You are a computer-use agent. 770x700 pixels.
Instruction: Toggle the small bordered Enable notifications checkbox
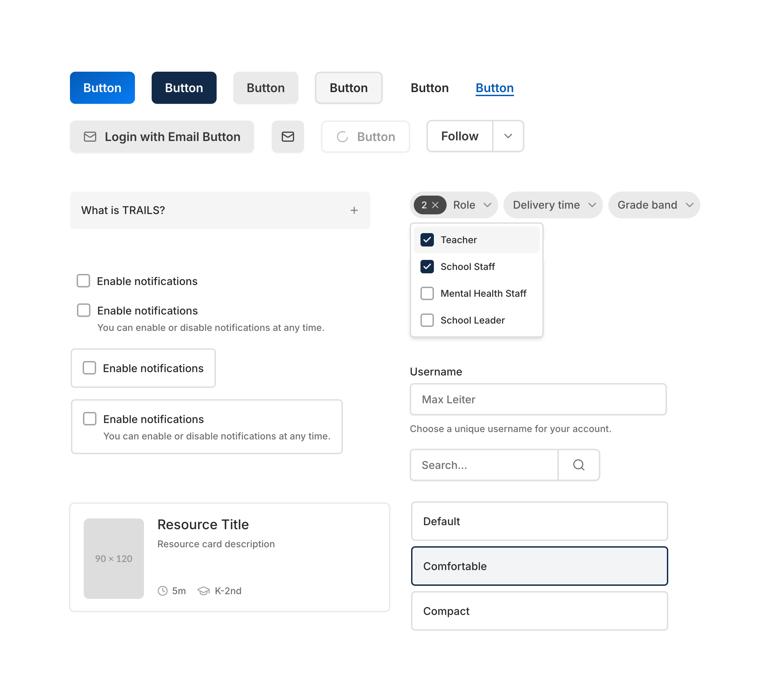(89, 368)
